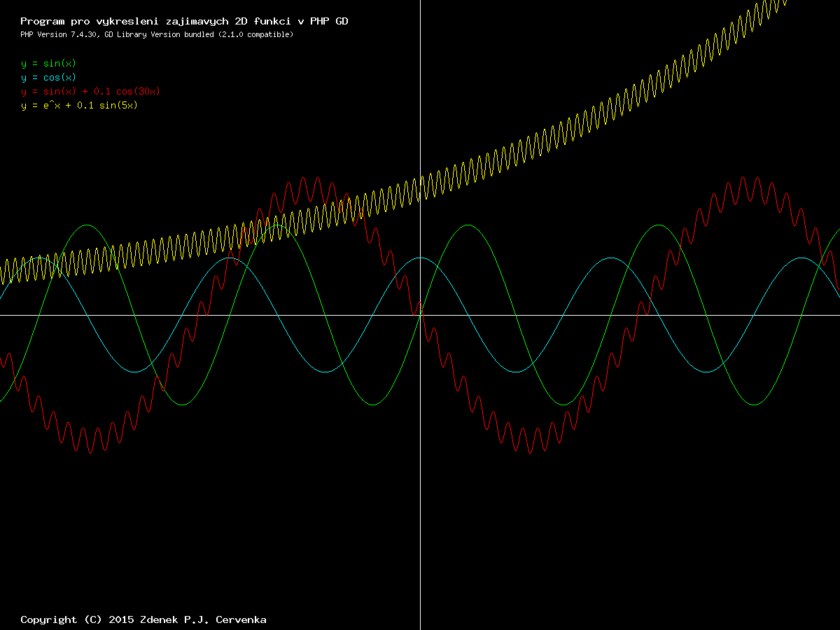Click the 'Copyright (C) 2015' text
The image size is (840, 630).
[x=78, y=619]
